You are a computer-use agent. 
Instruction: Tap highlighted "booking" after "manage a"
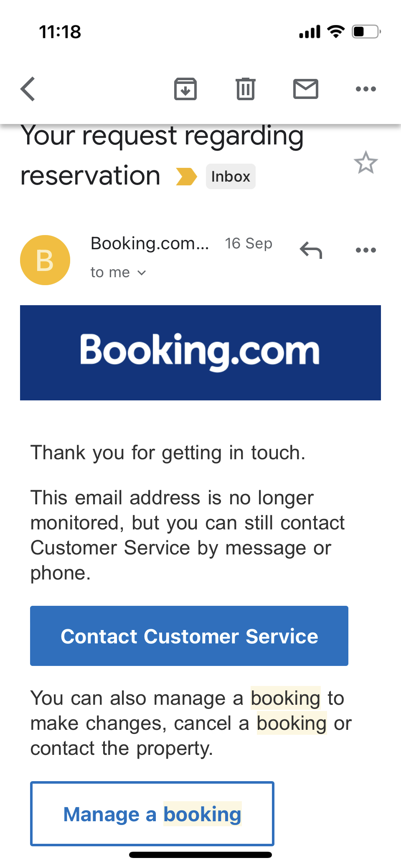click(285, 698)
